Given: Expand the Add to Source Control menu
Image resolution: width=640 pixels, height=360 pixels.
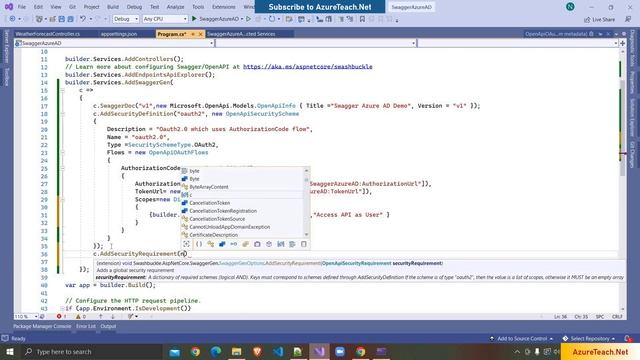Looking at the screenshot, I should click(x=522, y=338).
